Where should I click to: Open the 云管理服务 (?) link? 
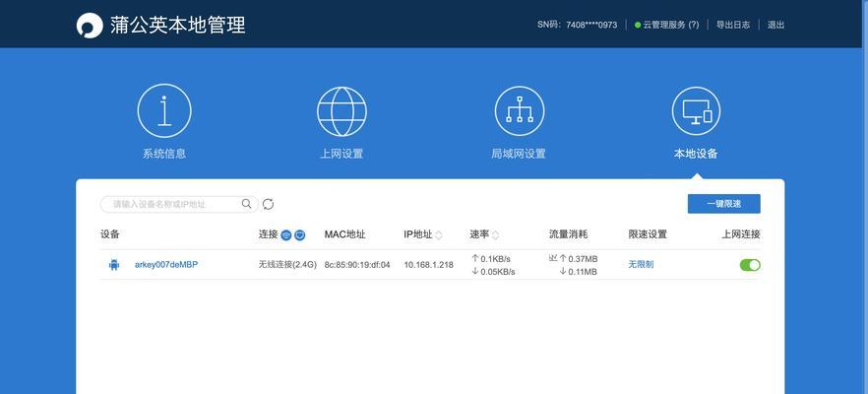pyautogui.click(x=671, y=25)
